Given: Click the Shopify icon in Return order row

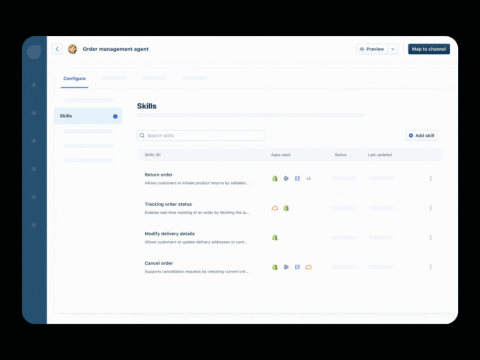Looking at the screenshot, I should click(275, 178).
